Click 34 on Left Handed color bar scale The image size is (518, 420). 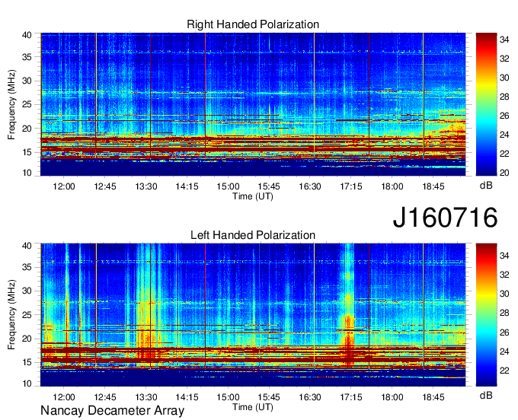click(504, 256)
